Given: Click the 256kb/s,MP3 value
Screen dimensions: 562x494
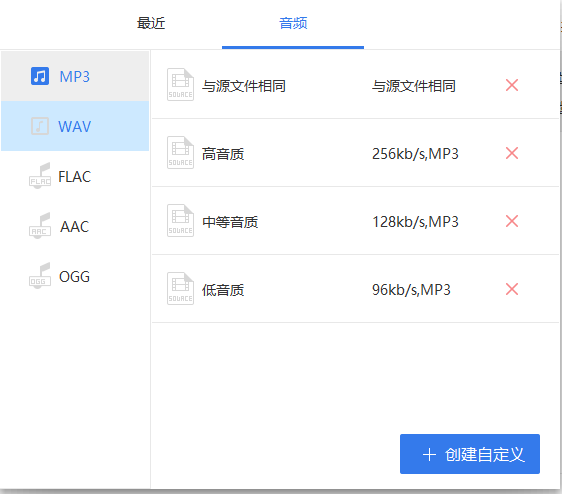Looking at the screenshot, I should click(415, 154).
